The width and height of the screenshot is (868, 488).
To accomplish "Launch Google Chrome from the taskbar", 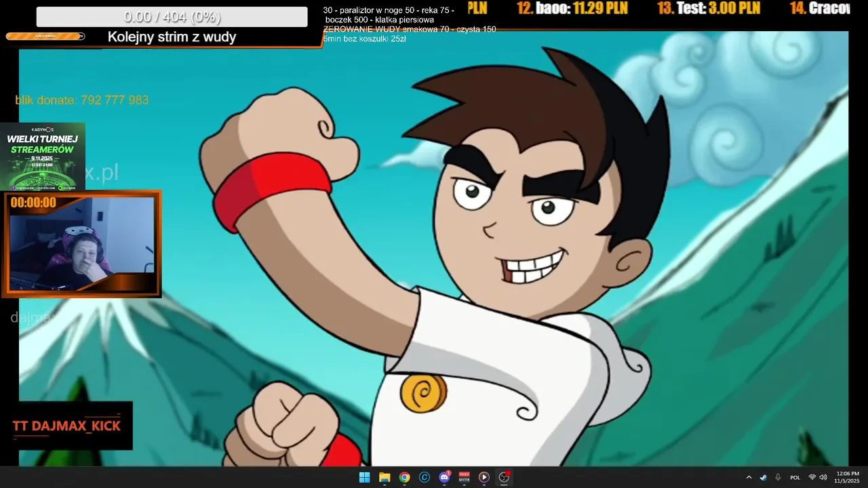I will point(404,477).
